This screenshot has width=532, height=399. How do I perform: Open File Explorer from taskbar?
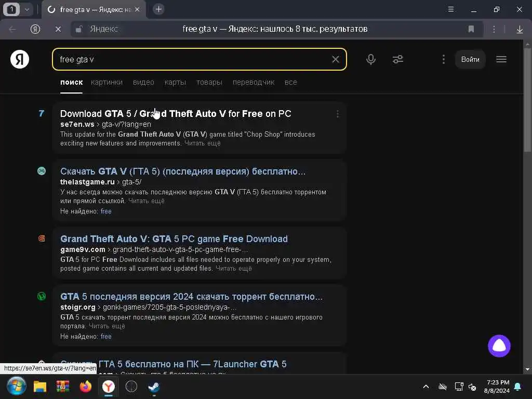coord(39,387)
